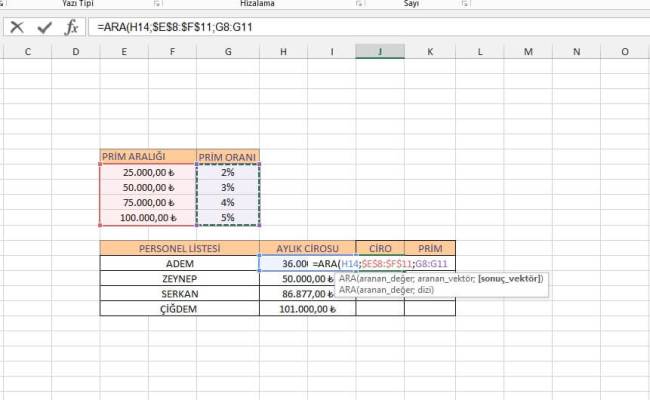Screen dimensions: 650x400
Task: Select column F header
Action: click(172, 52)
